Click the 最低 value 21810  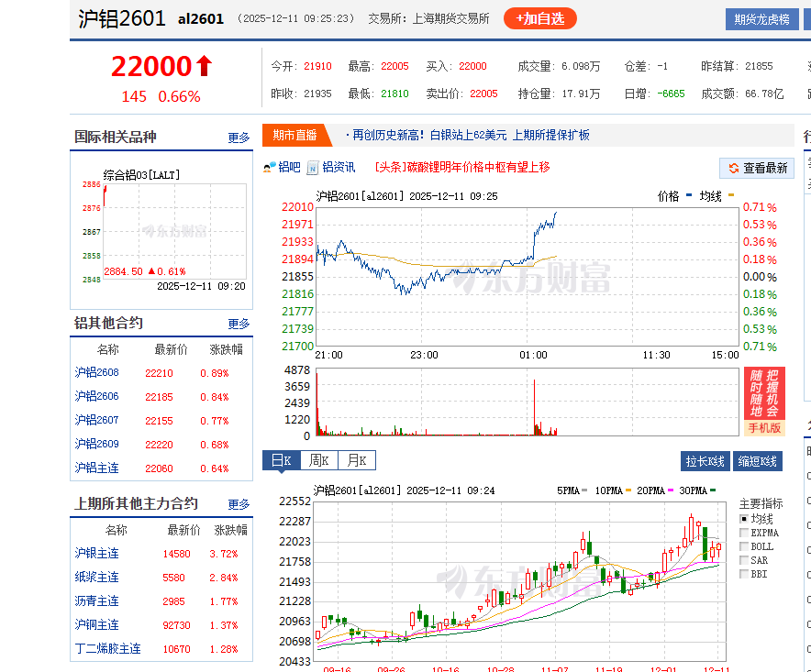[x=394, y=94]
